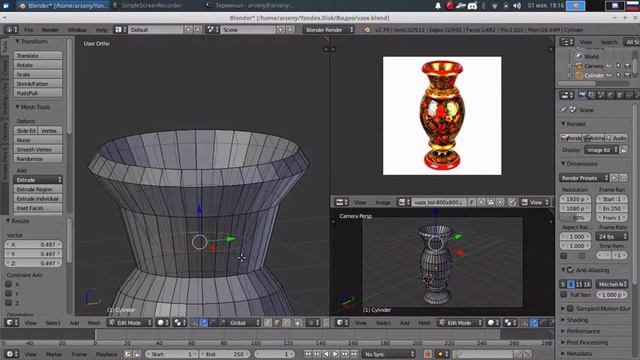Click the record auto-keyframe button in timeline
The width and height of the screenshot is (640, 360).
(x=427, y=354)
